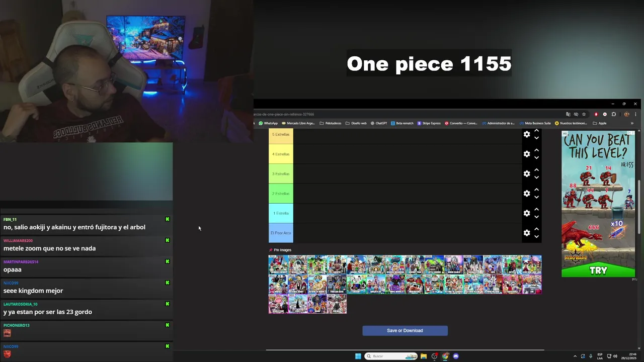Move El Peor Arco row down with arrow
The image size is (644, 362).
(536, 237)
